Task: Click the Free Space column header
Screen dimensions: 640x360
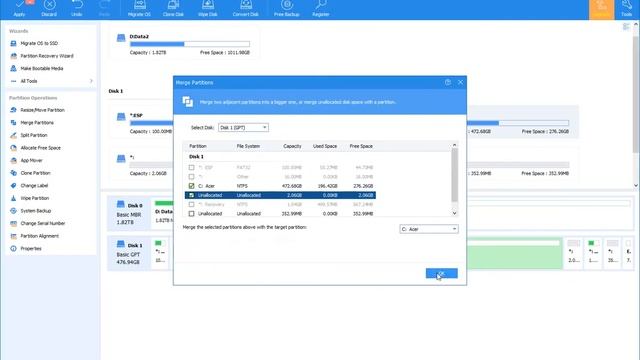Action: click(361, 146)
